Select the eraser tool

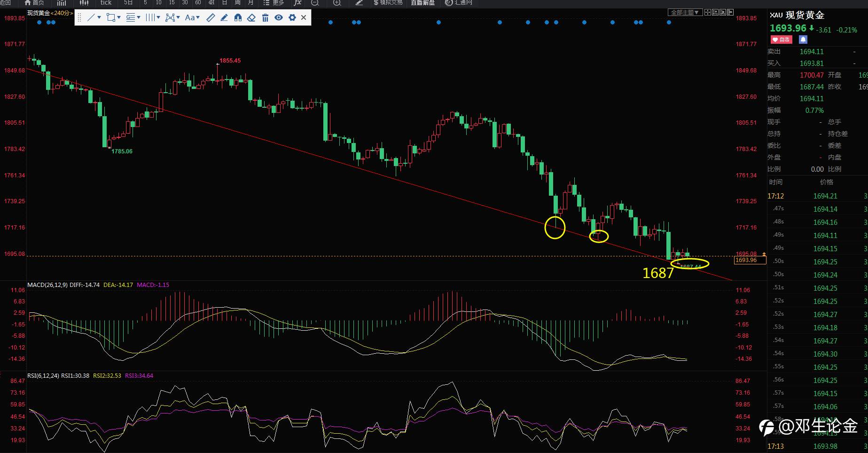(x=251, y=17)
